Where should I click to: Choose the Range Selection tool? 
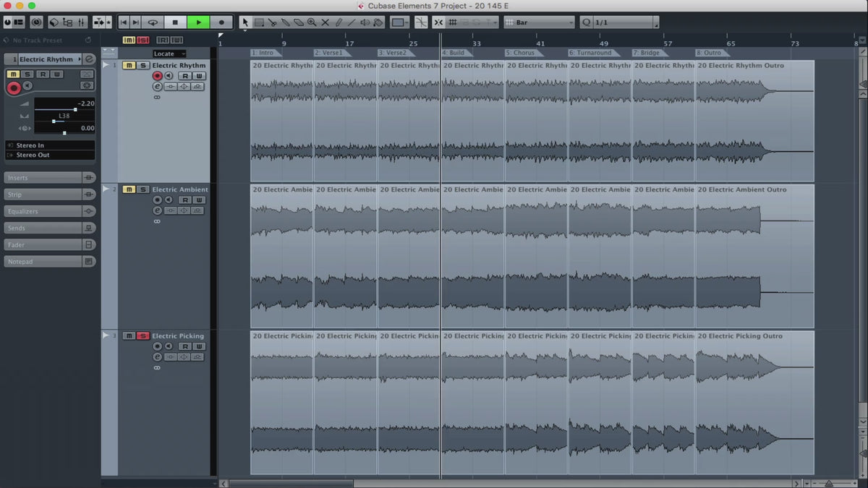point(259,22)
